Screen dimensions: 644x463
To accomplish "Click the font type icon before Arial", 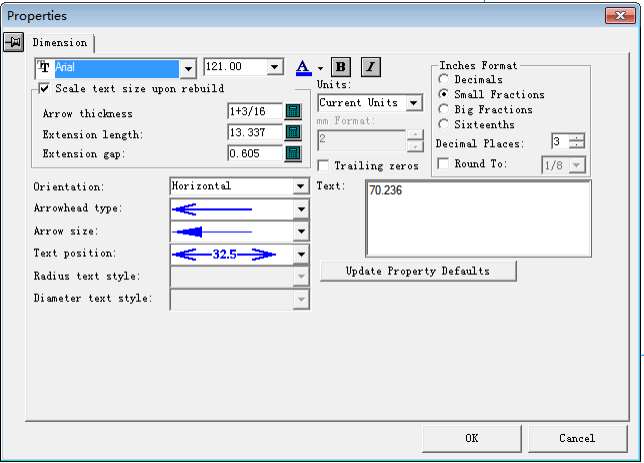I will click(44, 68).
